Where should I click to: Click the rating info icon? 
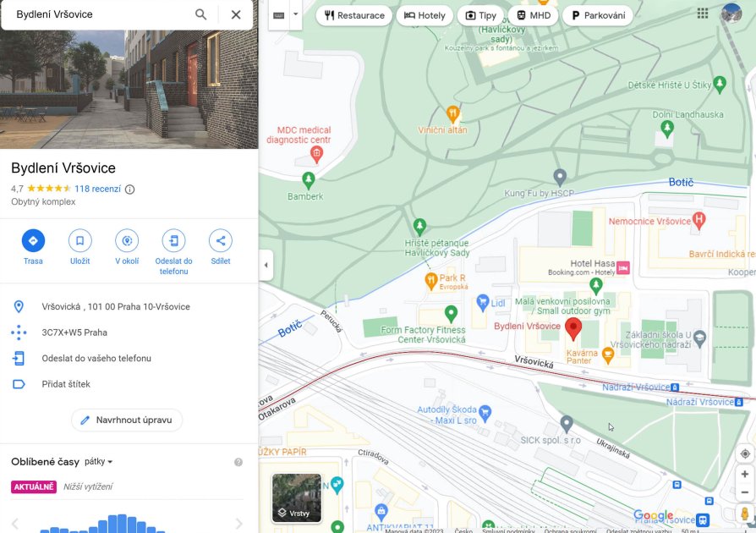pos(129,189)
